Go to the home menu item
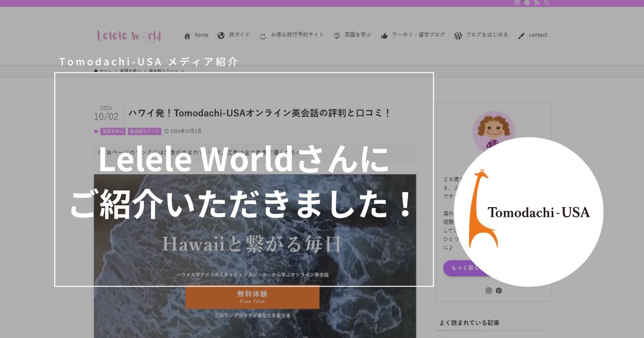 tap(196, 35)
